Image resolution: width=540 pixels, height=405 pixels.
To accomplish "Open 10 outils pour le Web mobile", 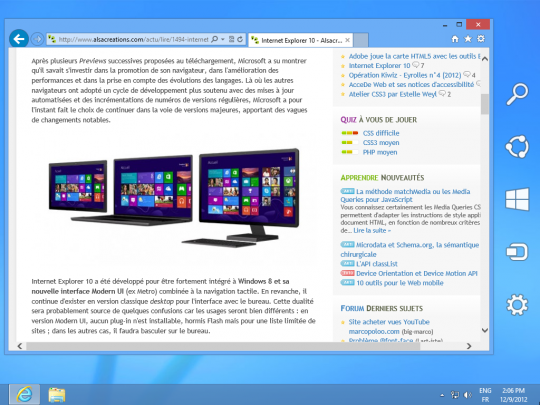I will (400, 283).
